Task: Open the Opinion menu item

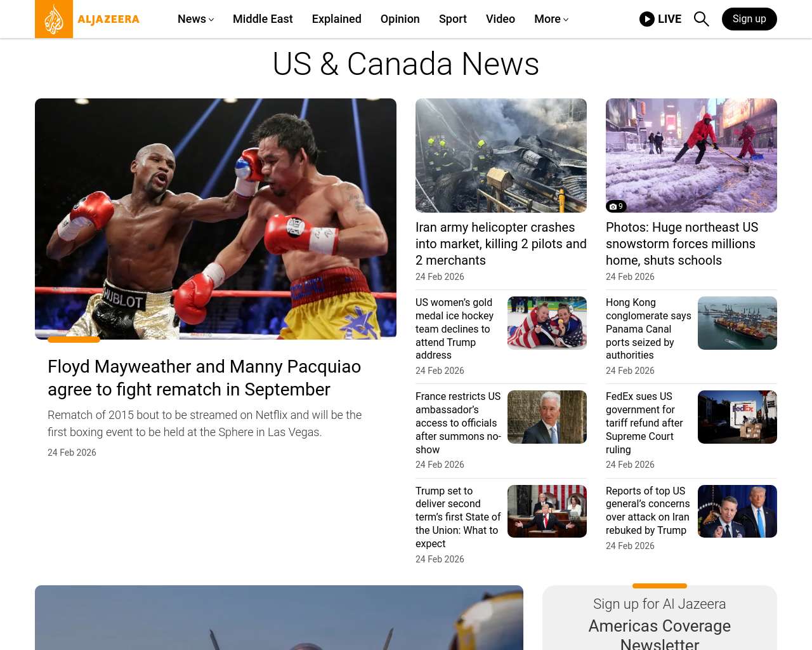Action: tap(400, 19)
